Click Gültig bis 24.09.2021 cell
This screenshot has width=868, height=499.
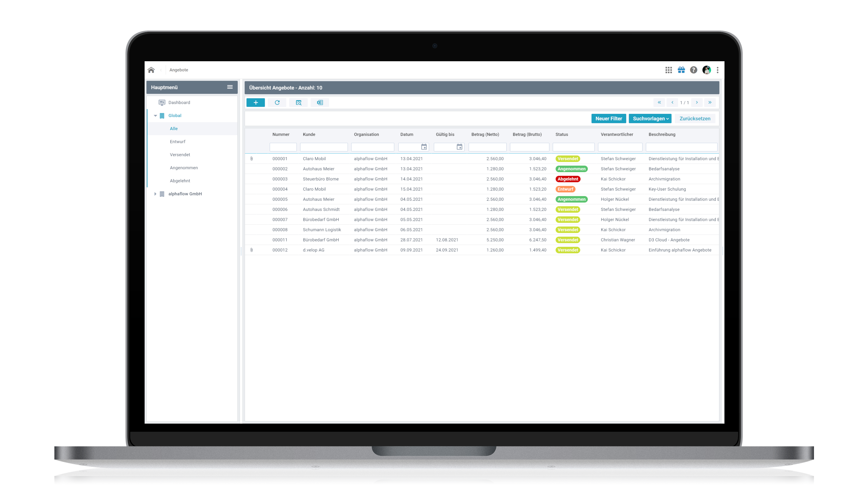click(x=447, y=250)
